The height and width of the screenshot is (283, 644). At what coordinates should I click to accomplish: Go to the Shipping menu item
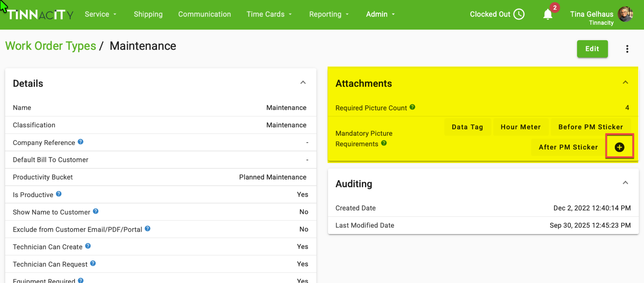tap(148, 14)
